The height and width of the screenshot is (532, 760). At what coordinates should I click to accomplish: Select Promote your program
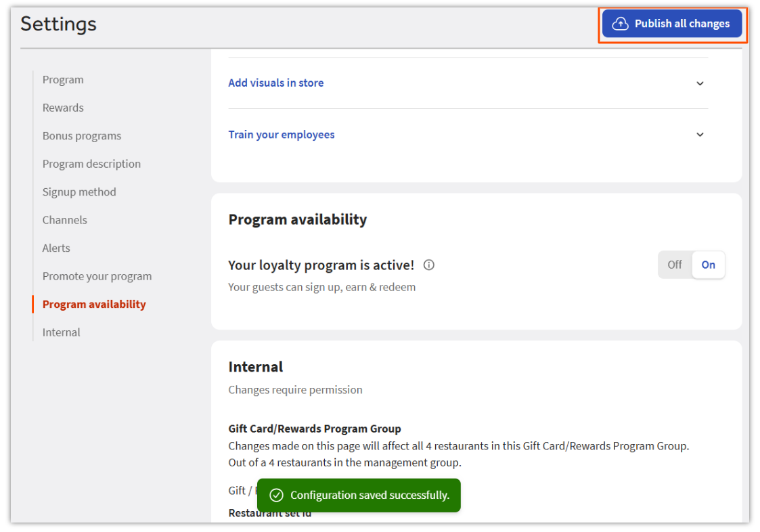pyautogui.click(x=97, y=276)
